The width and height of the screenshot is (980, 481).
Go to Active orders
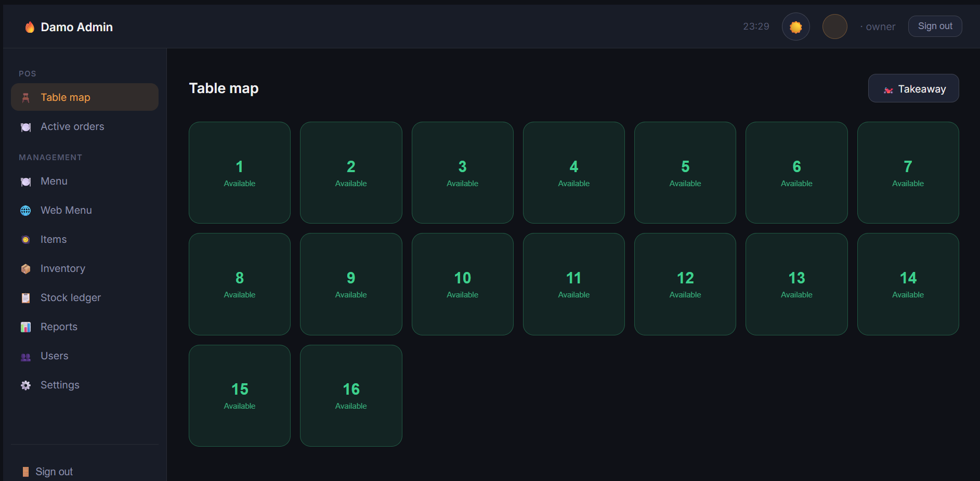tap(85, 126)
